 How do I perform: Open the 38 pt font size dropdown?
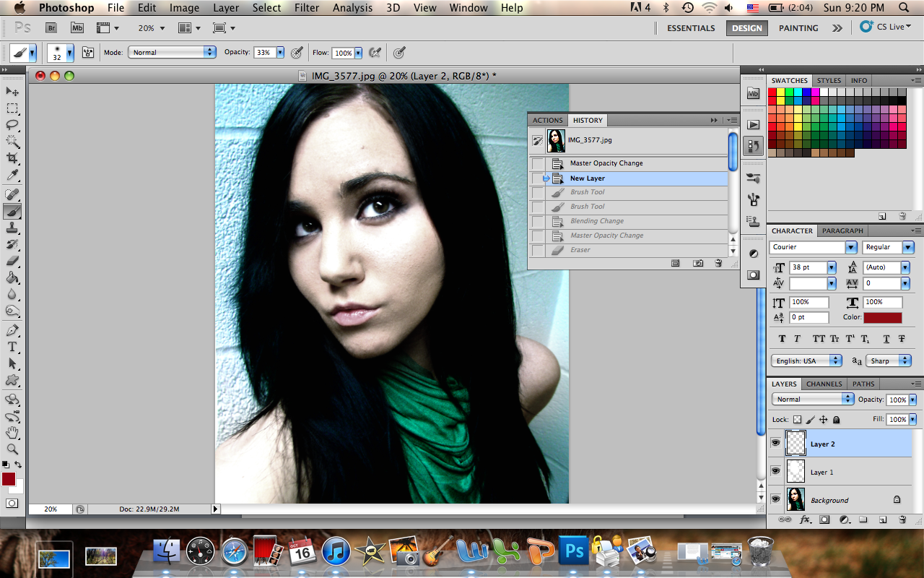coord(832,267)
